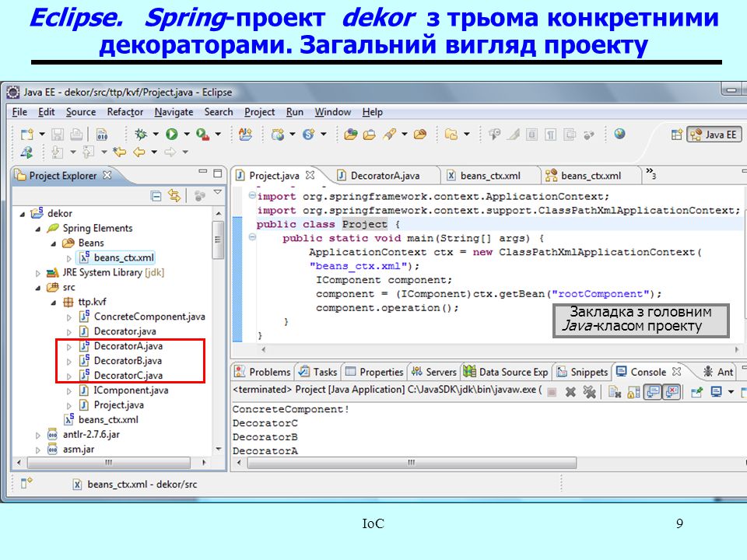The image size is (747, 560).
Task: Click Console horizontal scrollbar thumb
Action: coord(412,462)
